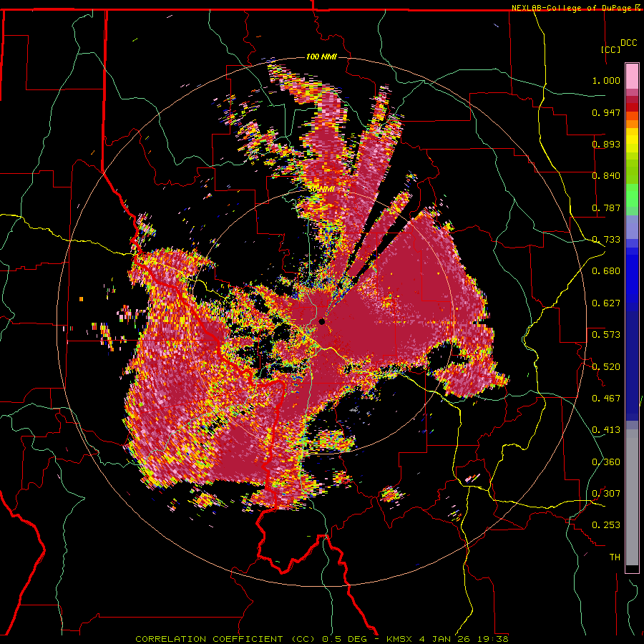
Task: Click the KMSX radar site black dot
Action: [x=321, y=321]
